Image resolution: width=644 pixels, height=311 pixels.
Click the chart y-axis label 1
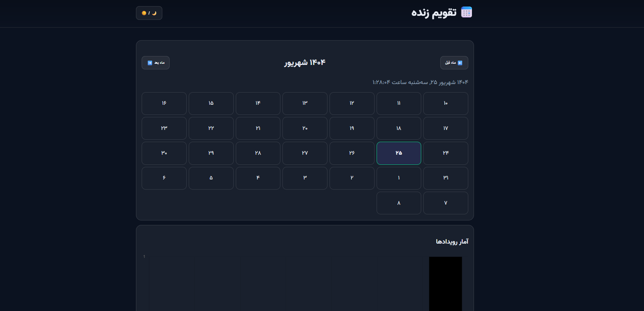[144, 257]
